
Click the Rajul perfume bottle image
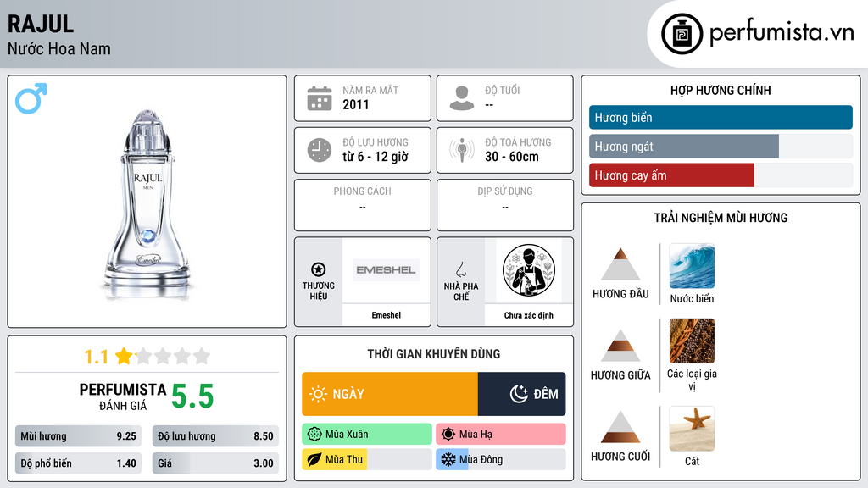coord(147,203)
